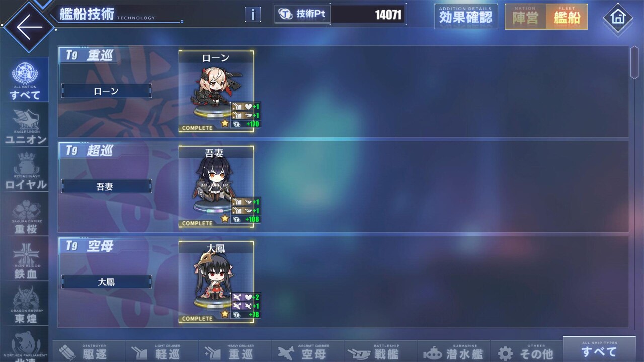Select the Submarine 潜水艦 tab

coord(453,351)
